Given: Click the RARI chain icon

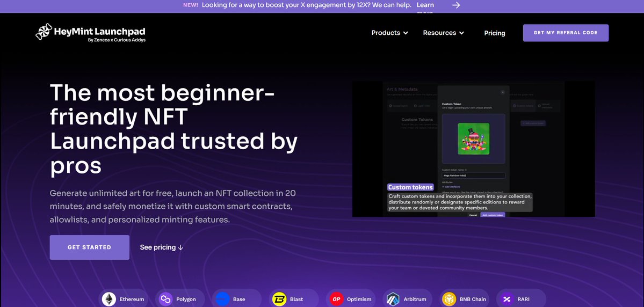Looking at the screenshot, I should (x=507, y=299).
